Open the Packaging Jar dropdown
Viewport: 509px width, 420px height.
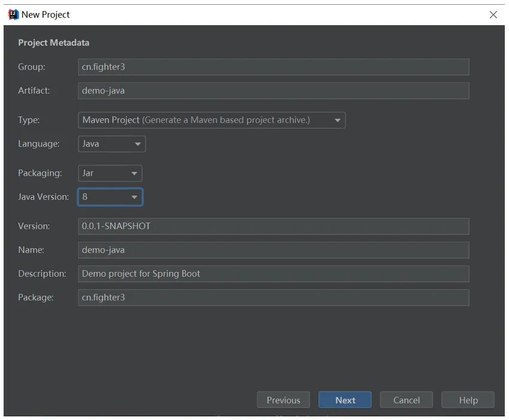pyautogui.click(x=134, y=174)
